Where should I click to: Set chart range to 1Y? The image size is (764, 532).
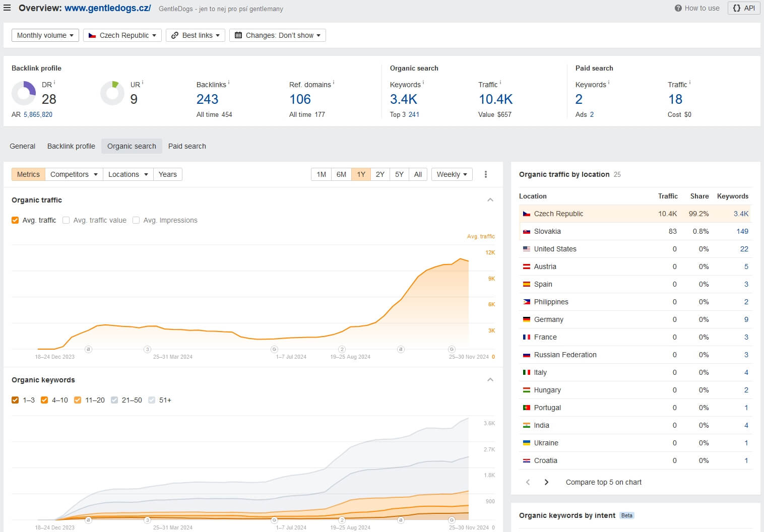click(361, 174)
